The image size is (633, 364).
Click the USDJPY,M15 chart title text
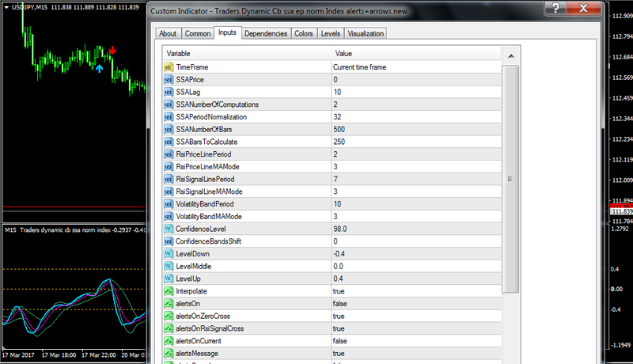pyautogui.click(x=29, y=7)
